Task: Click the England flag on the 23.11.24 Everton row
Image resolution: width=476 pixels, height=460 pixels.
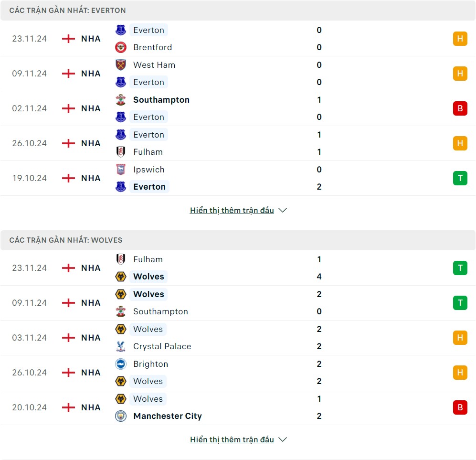Action: click(x=69, y=39)
